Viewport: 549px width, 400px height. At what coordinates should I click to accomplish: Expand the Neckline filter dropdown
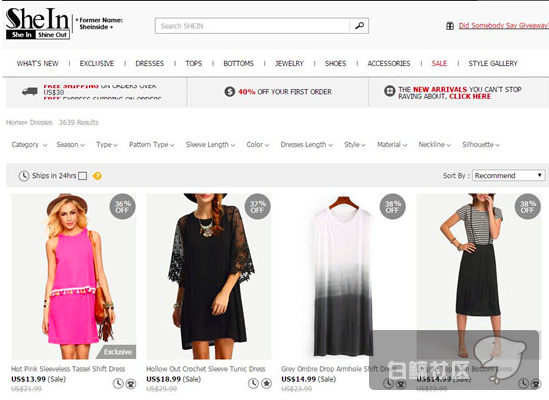[435, 145]
